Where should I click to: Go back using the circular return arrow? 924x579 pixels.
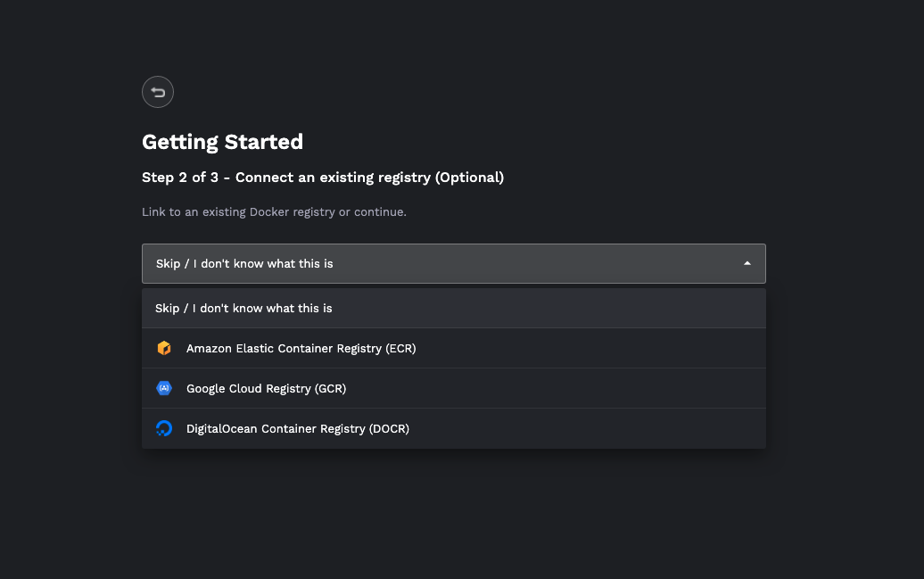158,92
